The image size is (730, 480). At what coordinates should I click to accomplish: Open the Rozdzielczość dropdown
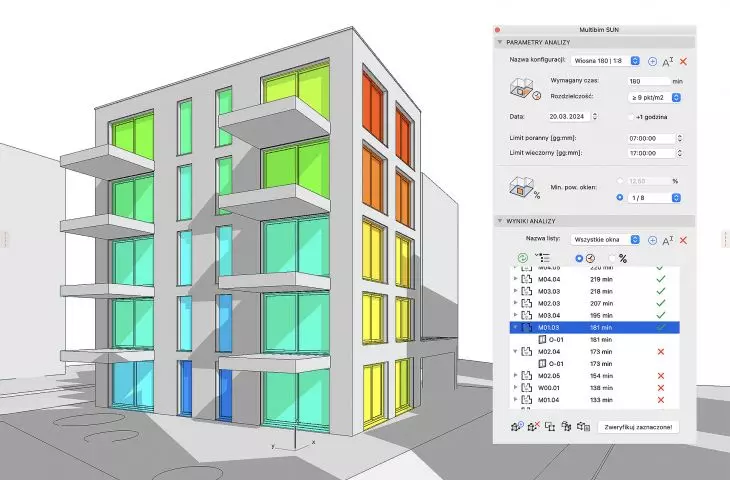pos(655,97)
